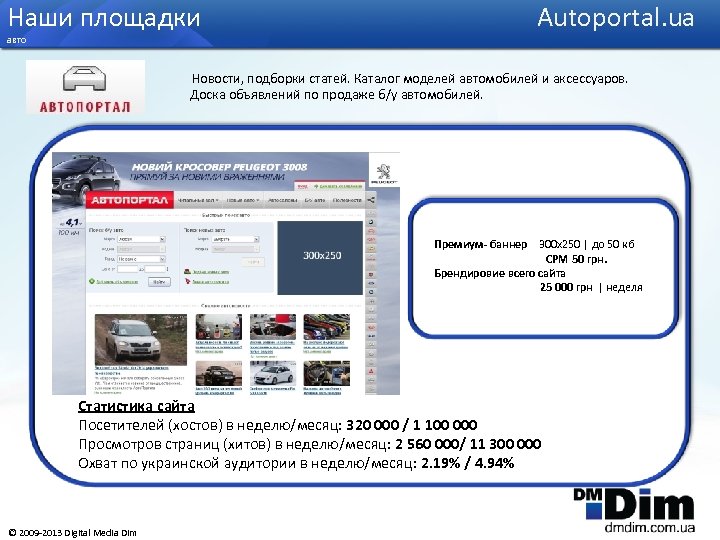
Task: Click the Наши площадки heading
Action: (x=104, y=18)
